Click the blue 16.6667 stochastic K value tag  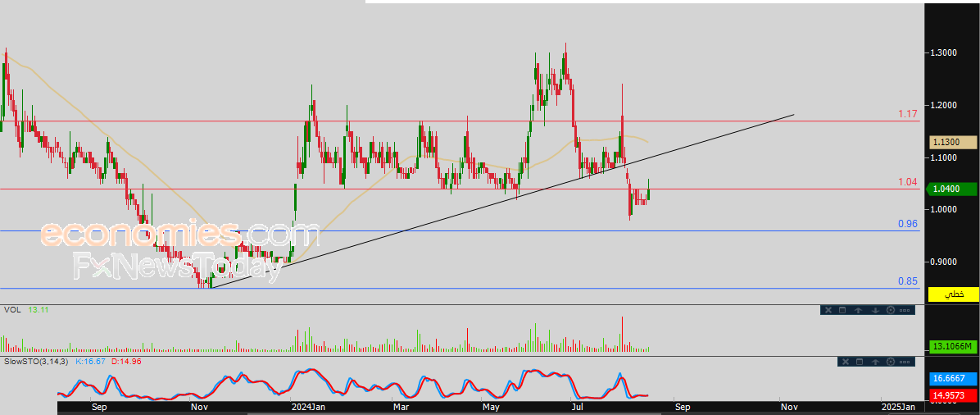coord(954,379)
